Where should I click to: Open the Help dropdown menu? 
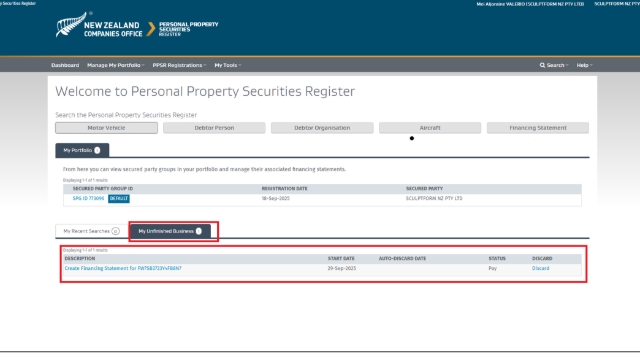(584, 65)
